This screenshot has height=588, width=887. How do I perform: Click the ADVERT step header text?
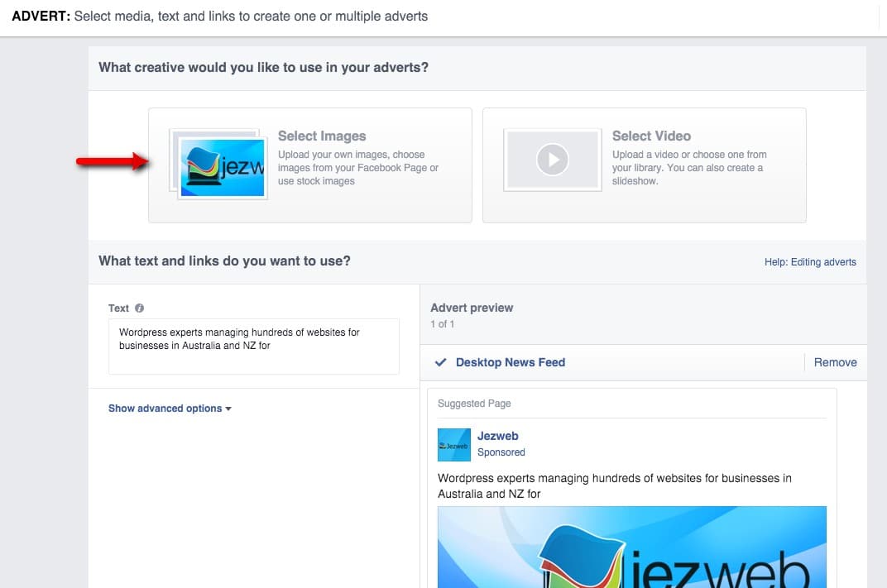[x=219, y=16]
